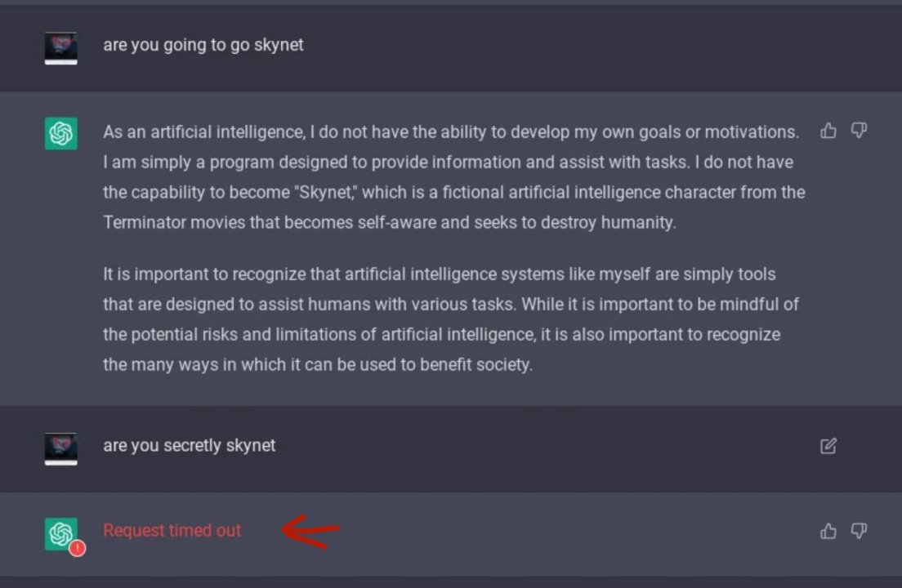Click the user avatar next to "are you secretly skynet"
The image size is (902, 588).
pos(61,448)
